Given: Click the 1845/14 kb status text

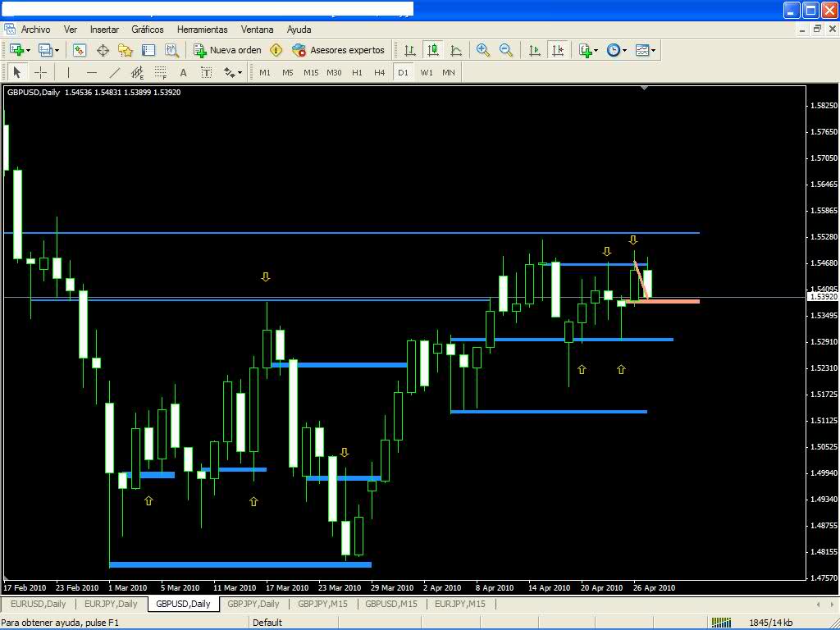Looking at the screenshot, I should point(770,623).
